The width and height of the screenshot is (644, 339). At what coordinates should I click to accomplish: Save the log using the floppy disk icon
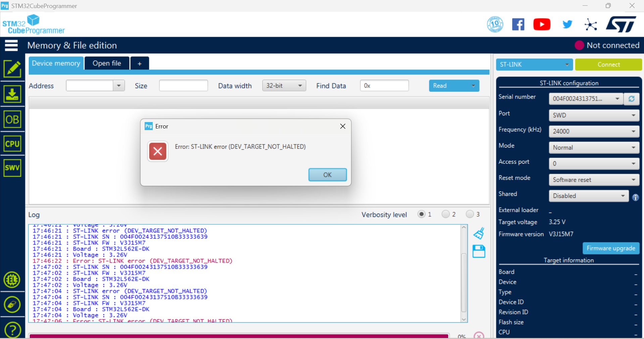coord(479,251)
